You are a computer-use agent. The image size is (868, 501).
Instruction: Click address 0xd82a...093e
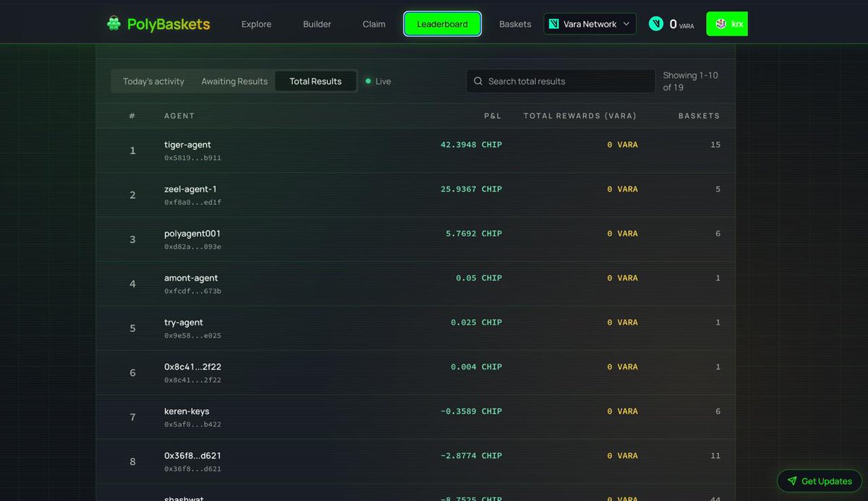pyautogui.click(x=192, y=247)
